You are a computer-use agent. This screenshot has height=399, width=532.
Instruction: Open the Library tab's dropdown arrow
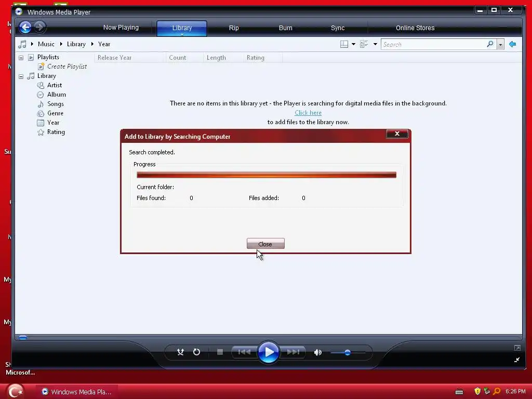182,34
